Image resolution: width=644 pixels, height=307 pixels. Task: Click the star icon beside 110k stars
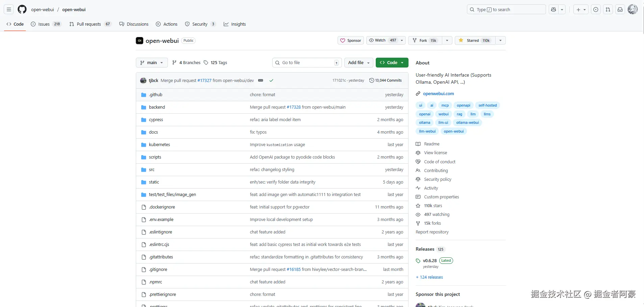[418, 206]
